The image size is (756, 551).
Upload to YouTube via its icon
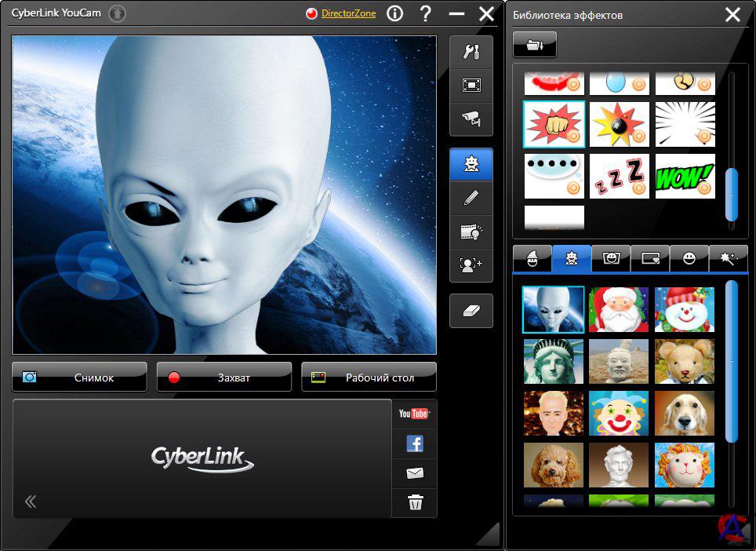pos(414,414)
